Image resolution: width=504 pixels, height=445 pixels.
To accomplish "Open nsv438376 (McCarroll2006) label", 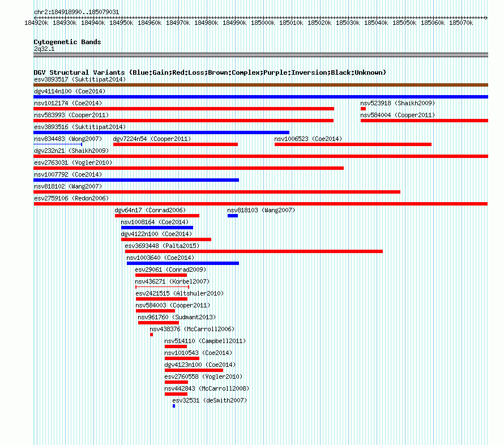I will (x=192, y=329).
